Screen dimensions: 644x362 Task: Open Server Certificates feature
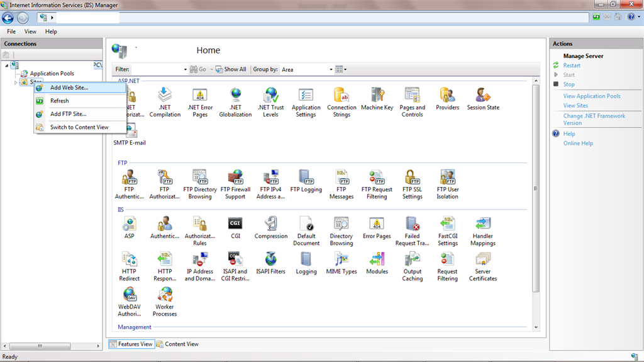(483, 266)
